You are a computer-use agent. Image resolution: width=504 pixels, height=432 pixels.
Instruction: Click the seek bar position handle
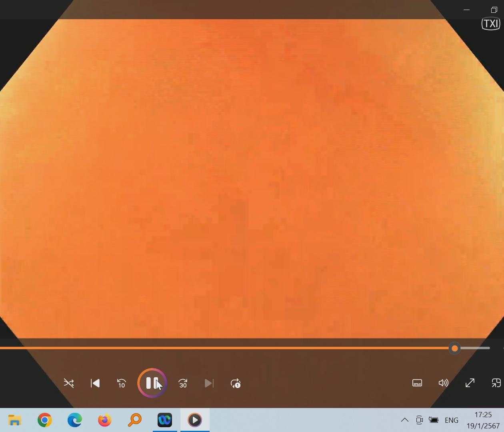click(x=454, y=348)
